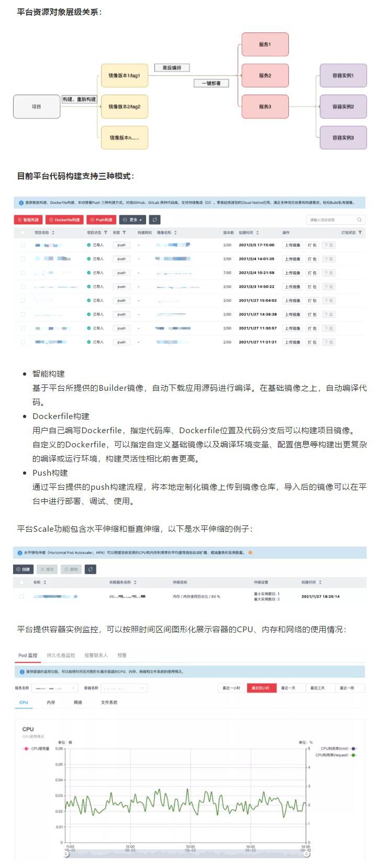Click the orange help icon after the HPA description
Viewport: 380px width, 868px height.
[250, 552]
